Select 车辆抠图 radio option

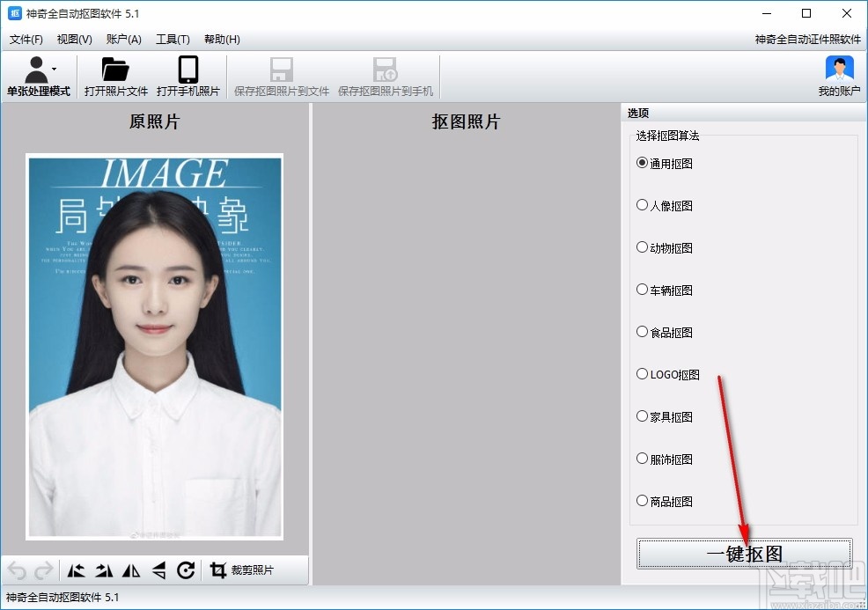tap(665, 290)
